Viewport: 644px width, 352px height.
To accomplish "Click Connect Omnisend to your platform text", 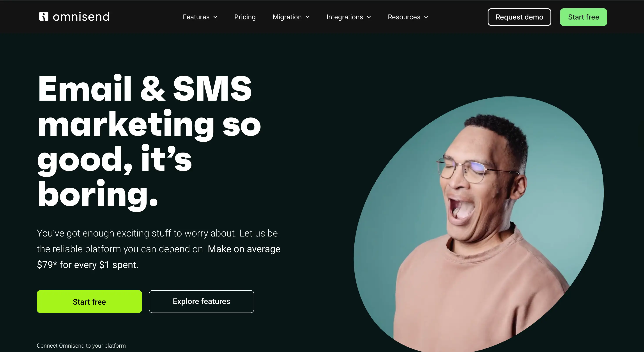I will [x=81, y=345].
